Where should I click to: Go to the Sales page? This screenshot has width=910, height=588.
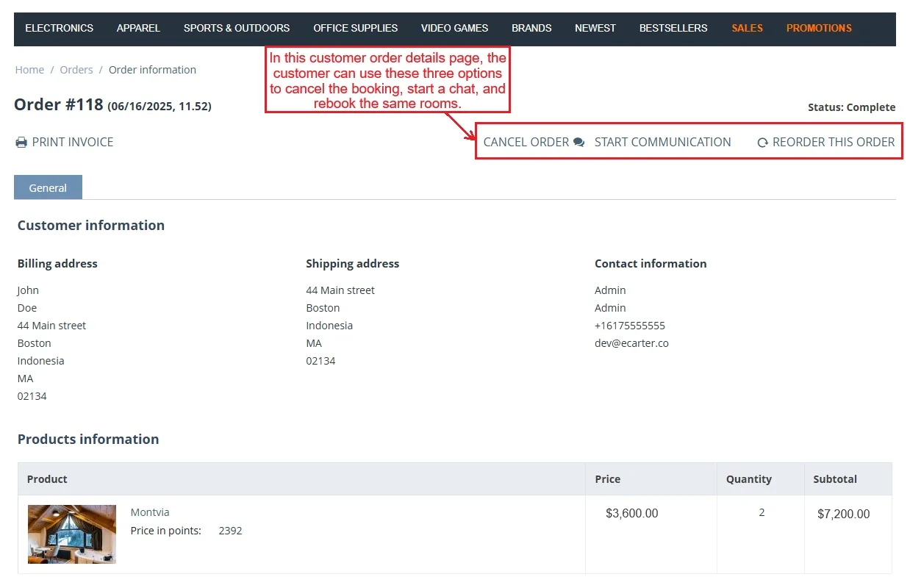747,28
